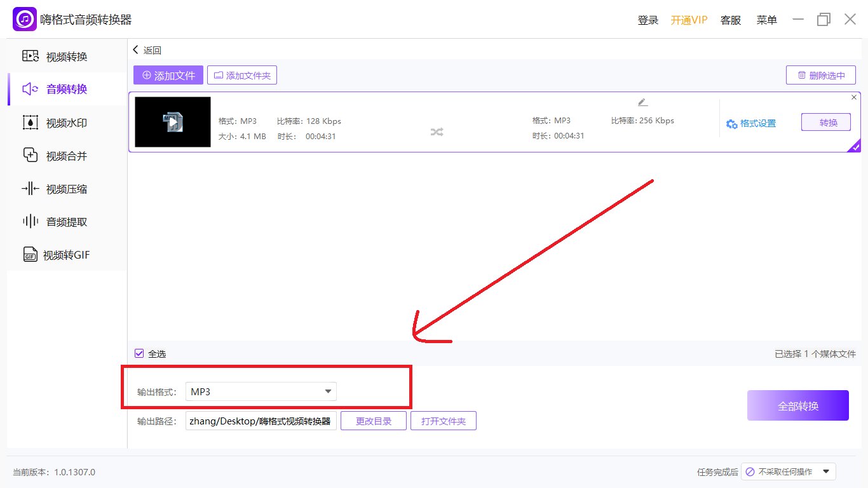Click the 更改目录 button

[x=374, y=421]
